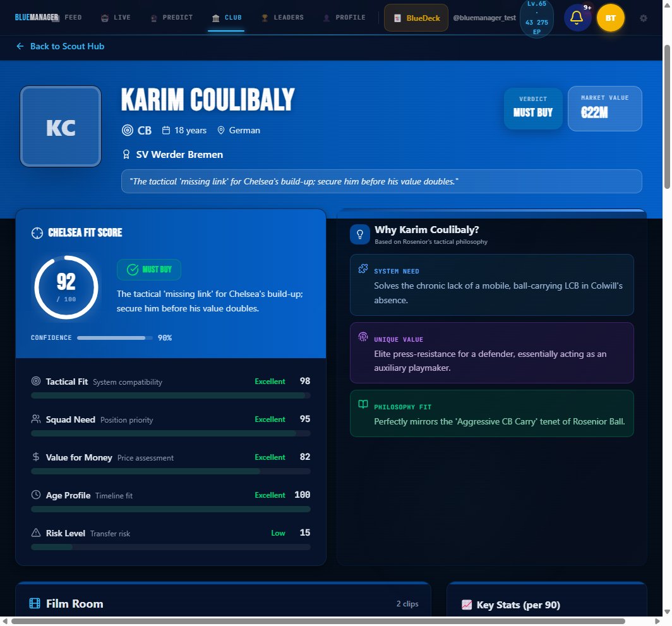Click the SYSTEM NEED puzzle icon

pyautogui.click(x=363, y=269)
